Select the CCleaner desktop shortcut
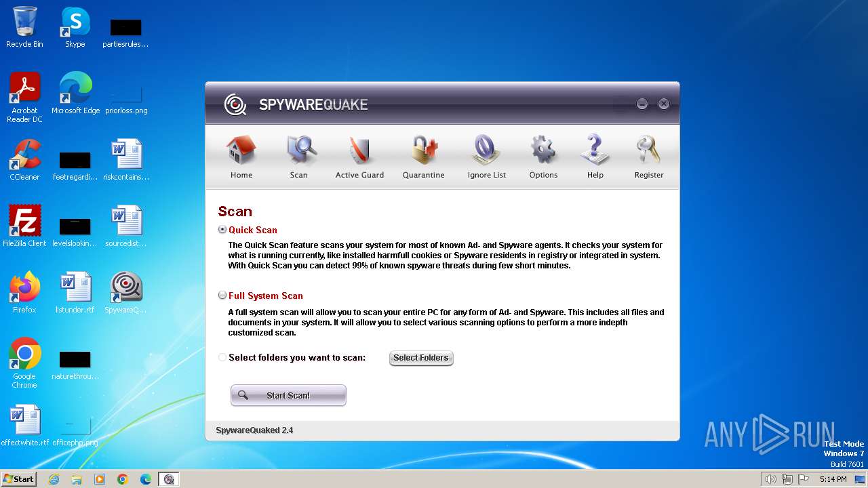 tap(25, 160)
